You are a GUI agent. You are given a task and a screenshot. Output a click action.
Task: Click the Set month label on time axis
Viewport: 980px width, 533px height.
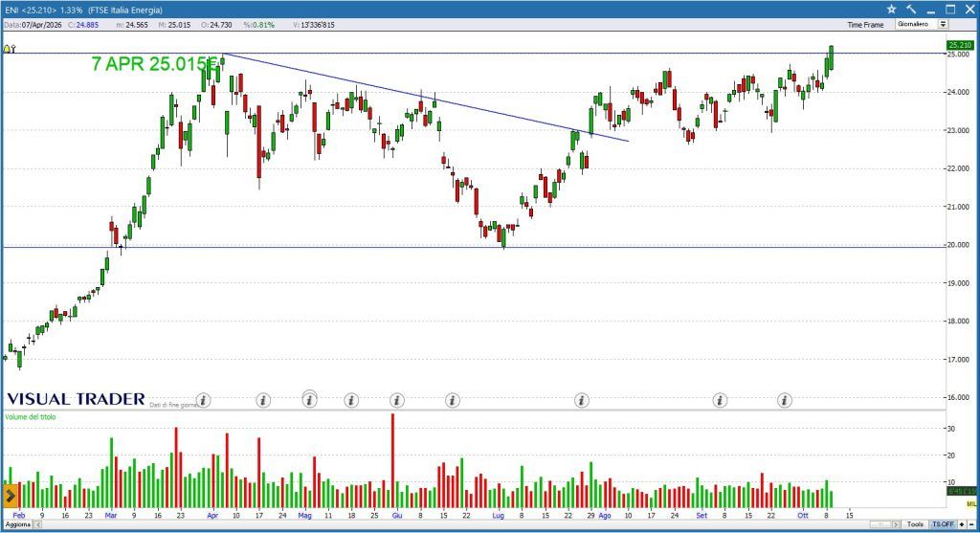click(x=702, y=516)
